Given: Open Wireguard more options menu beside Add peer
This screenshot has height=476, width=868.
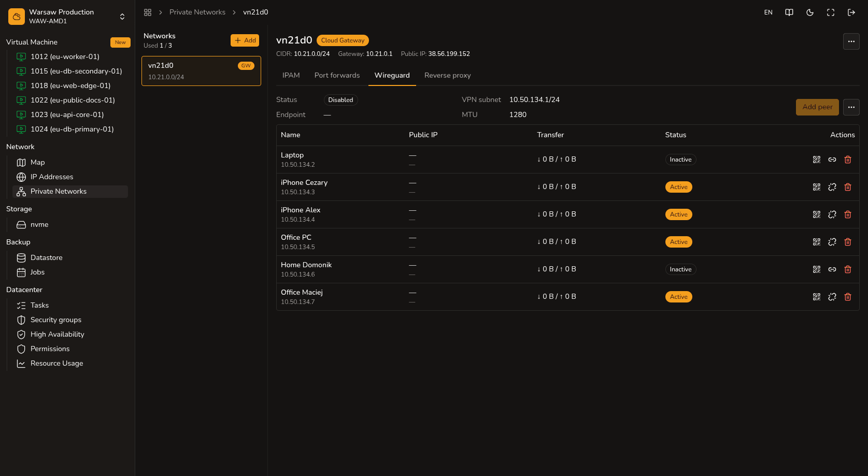Looking at the screenshot, I should click(x=851, y=107).
